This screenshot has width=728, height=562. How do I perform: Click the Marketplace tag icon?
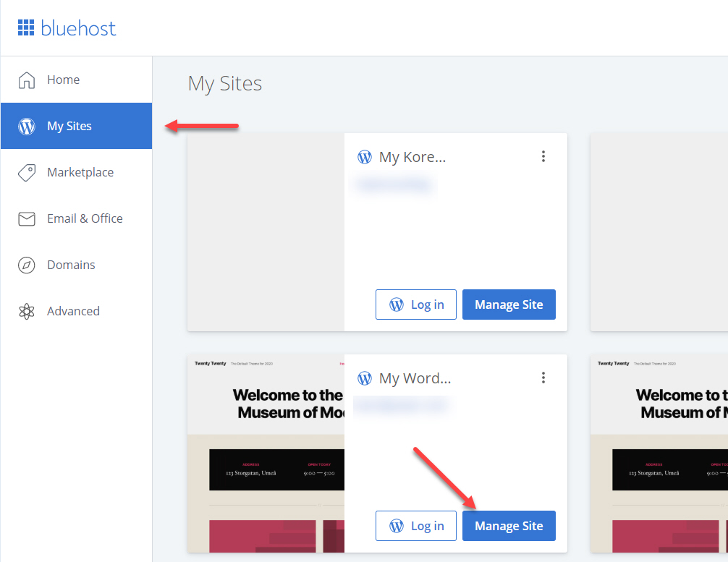click(x=27, y=172)
